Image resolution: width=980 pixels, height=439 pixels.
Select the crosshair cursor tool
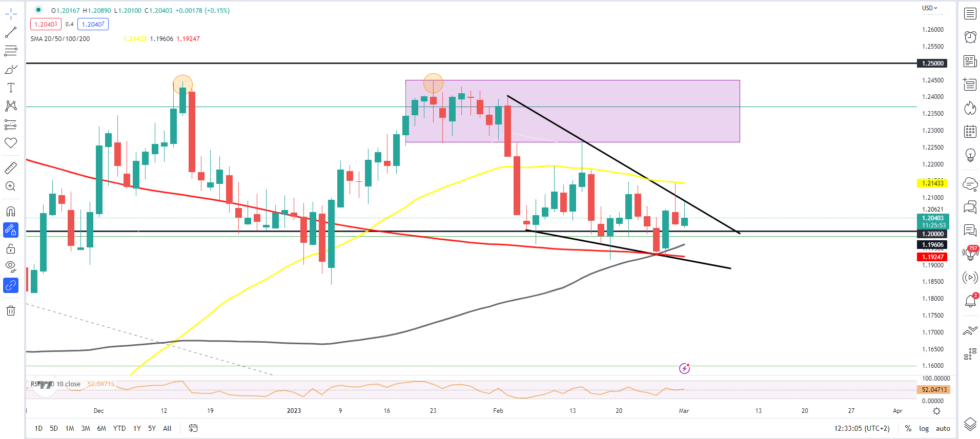point(11,14)
